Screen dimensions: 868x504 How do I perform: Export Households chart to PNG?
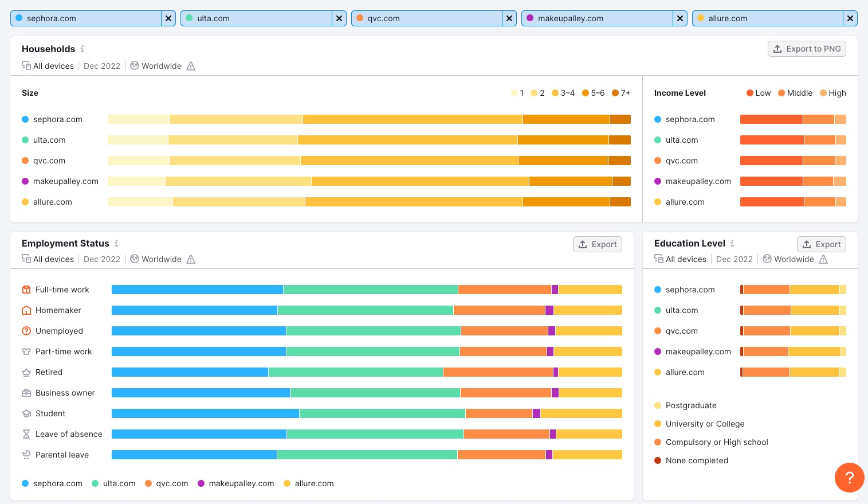[807, 49]
